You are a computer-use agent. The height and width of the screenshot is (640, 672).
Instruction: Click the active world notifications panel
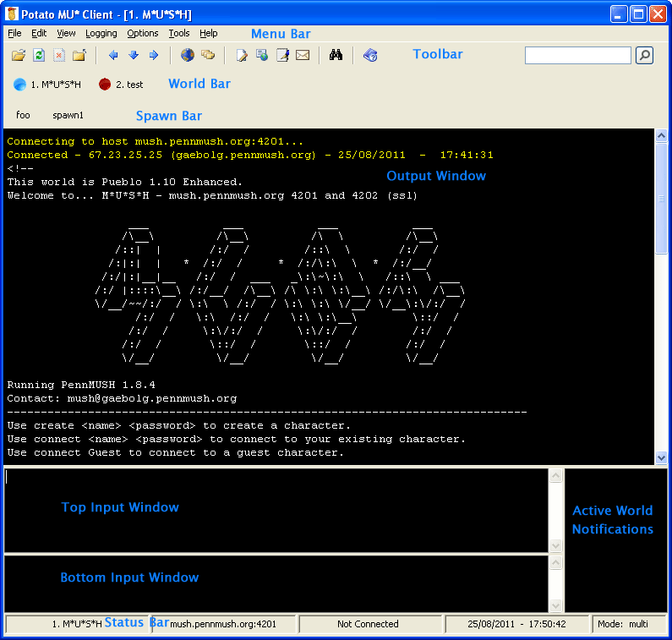coord(616,540)
